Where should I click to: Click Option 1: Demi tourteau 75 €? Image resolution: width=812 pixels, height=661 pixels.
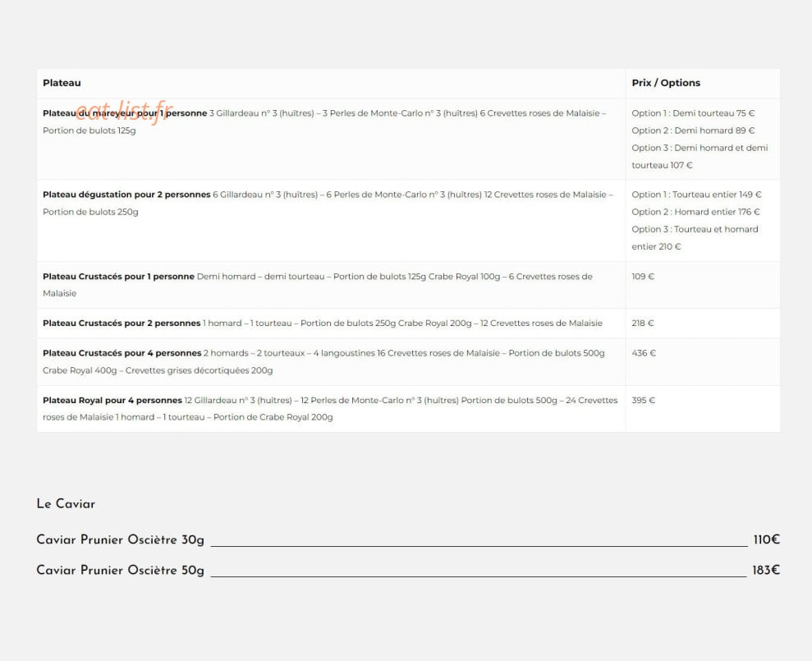click(693, 113)
